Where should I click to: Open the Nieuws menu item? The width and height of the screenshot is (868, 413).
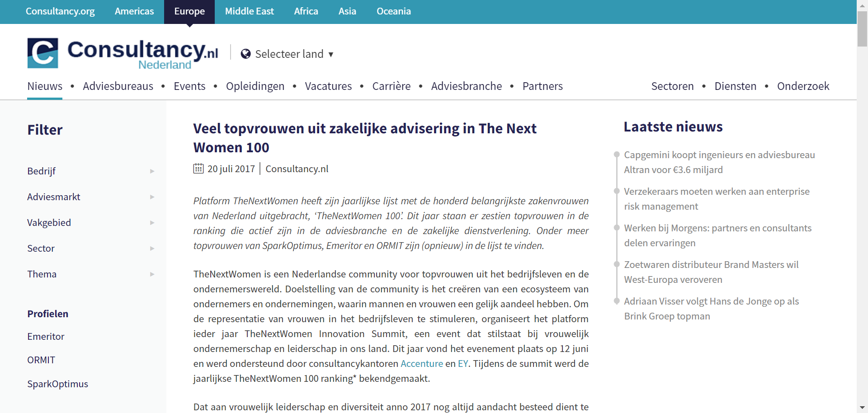click(45, 86)
